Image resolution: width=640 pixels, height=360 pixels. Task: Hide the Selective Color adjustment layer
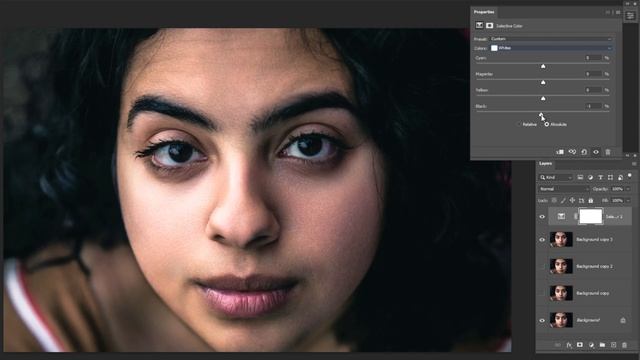pyautogui.click(x=542, y=217)
